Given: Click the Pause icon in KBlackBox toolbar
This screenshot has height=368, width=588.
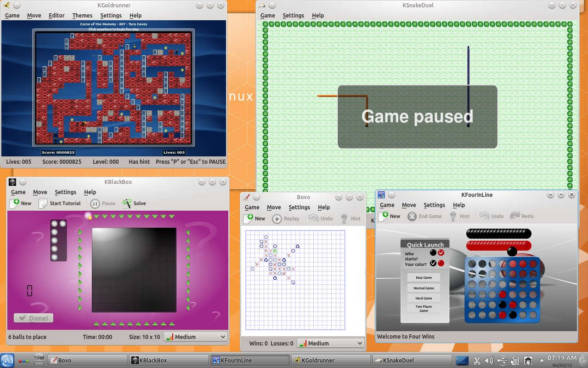Looking at the screenshot, I should [95, 203].
